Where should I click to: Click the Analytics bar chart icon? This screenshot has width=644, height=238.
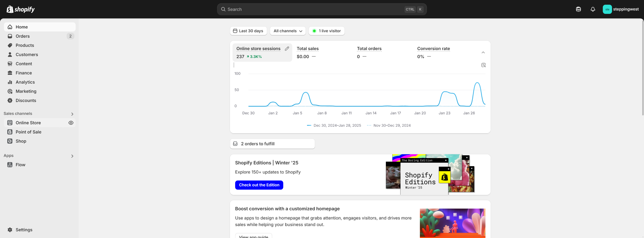pos(10,82)
